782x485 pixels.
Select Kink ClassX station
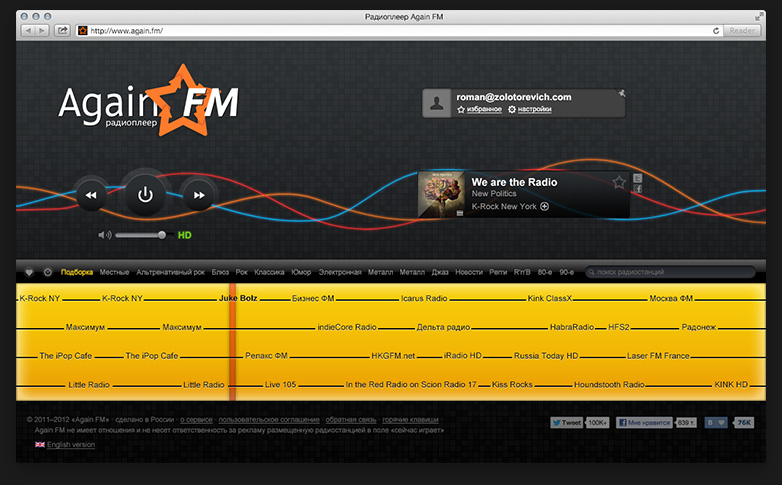point(550,298)
